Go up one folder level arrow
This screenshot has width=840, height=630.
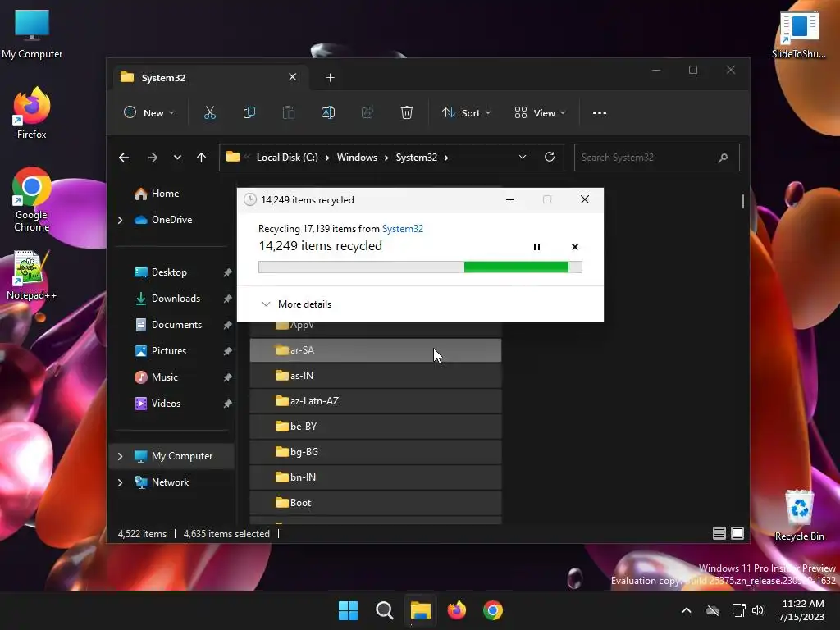coord(202,157)
